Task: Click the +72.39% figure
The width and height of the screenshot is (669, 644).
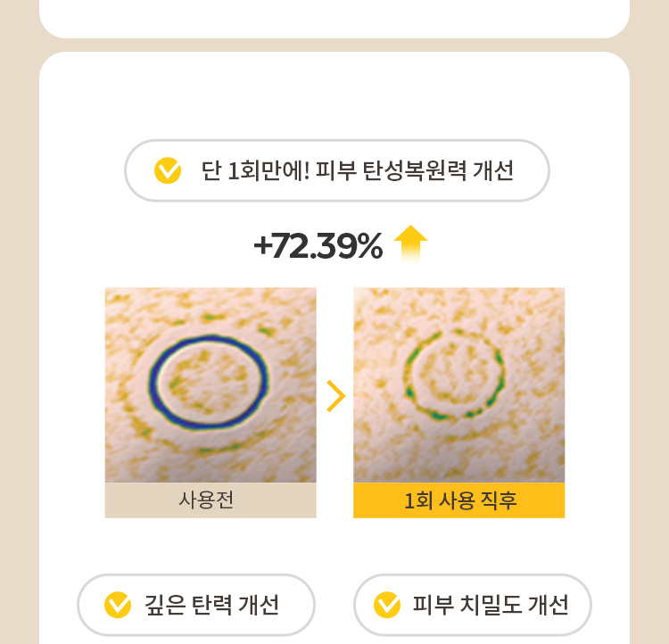Action: coord(318,247)
